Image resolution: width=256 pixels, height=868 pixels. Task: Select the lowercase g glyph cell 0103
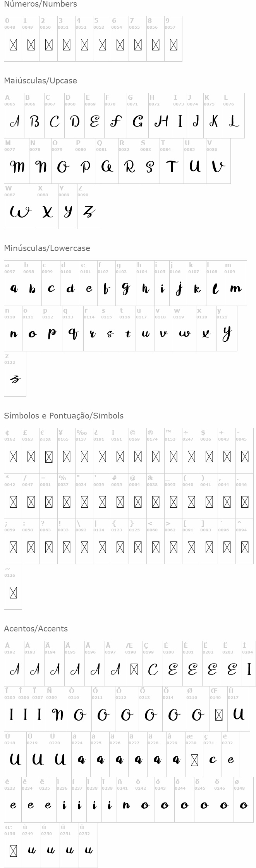[x=125, y=283]
